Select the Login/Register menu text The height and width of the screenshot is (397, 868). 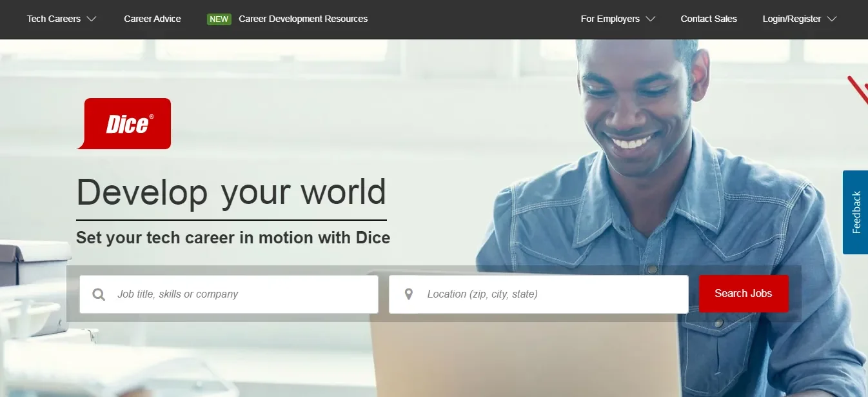point(791,19)
